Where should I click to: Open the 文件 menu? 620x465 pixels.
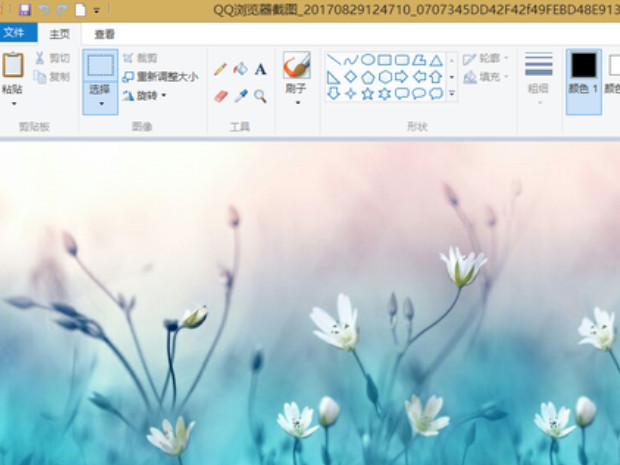[19, 32]
